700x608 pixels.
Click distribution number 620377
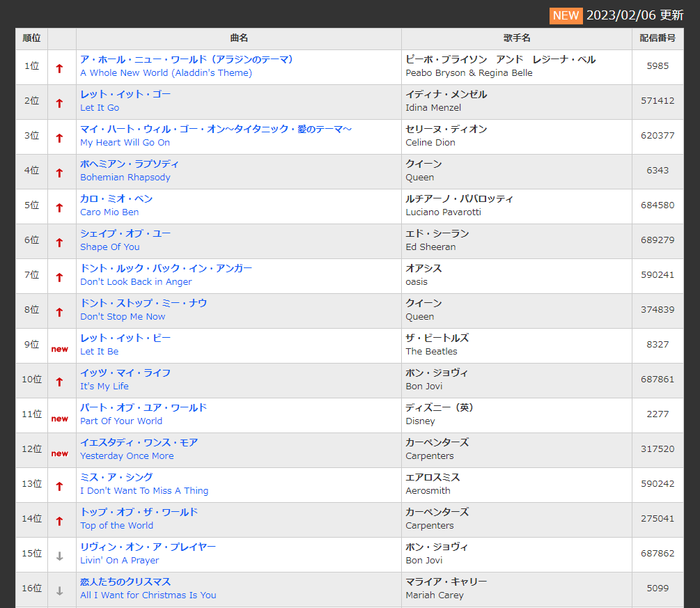tap(658, 136)
